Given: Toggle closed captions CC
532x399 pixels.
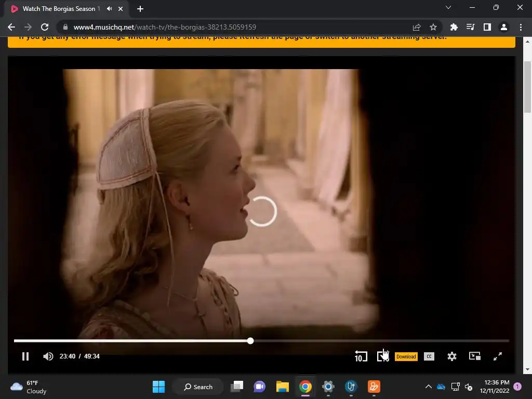Looking at the screenshot, I should pyautogui.click(x=429, y=356).
